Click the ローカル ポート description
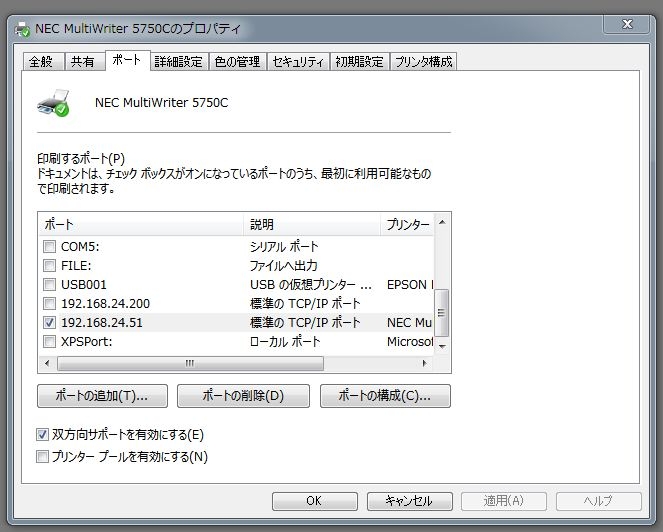The image size is (663, 532). coord(285,341)
